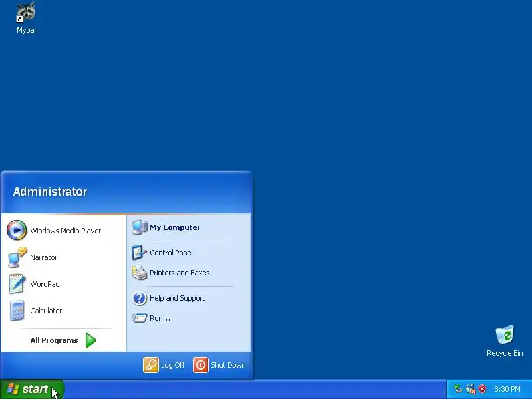
Task: Open Help and Support
Action: tap(189, 298)
